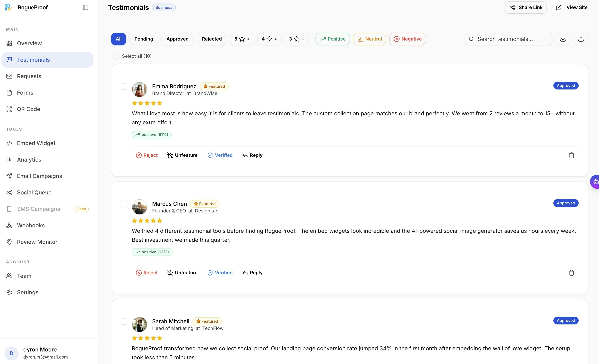Click Emma Rodriguez's five-star rating
The height and width of the screenshot is (364, 599).
(x=147, y=103)
